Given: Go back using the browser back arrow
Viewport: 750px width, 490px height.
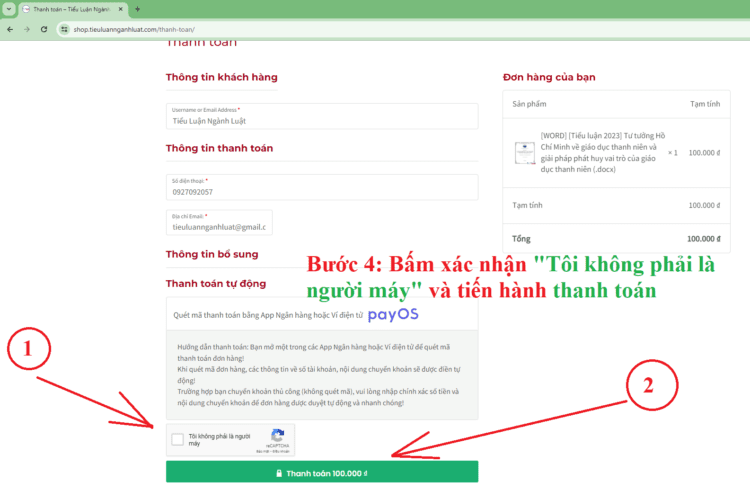Looking at the screenshot, I should [9, 29].
